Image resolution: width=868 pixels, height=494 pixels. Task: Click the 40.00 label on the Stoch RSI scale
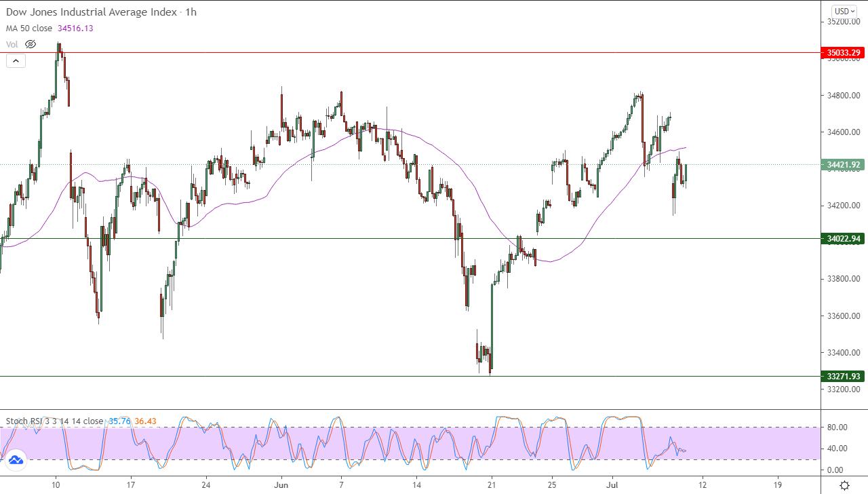coord(837,448)
